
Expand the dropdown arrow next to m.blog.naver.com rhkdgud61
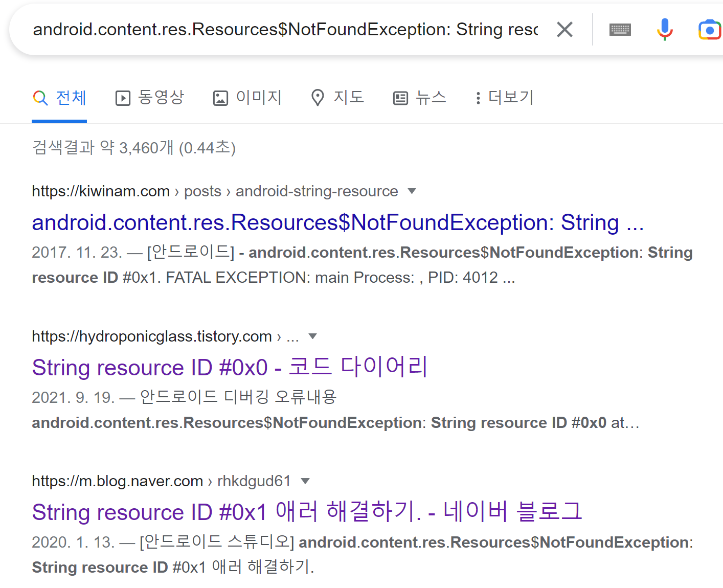coord(306,481)
